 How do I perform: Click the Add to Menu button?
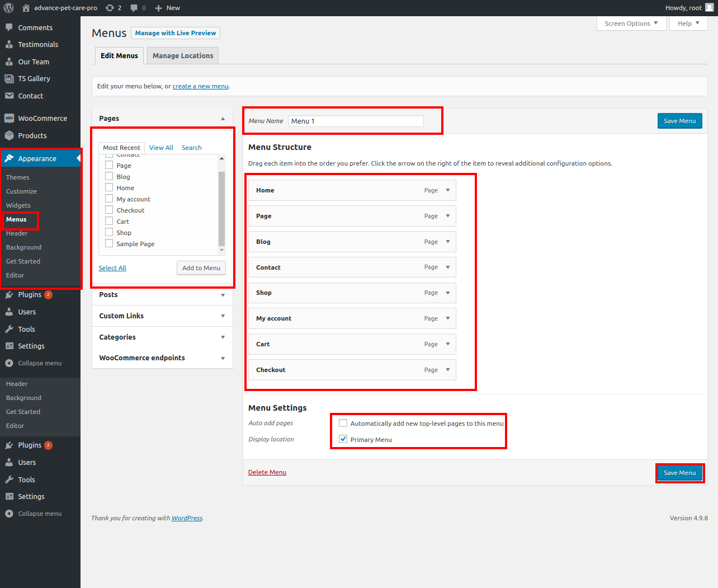201,268
